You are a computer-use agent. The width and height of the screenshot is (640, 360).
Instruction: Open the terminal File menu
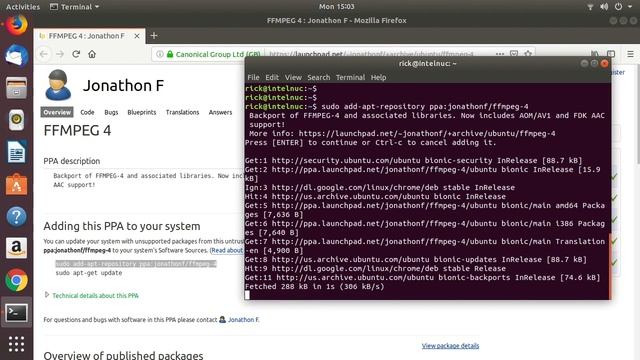pyautogui.click(x=253, y=77)
